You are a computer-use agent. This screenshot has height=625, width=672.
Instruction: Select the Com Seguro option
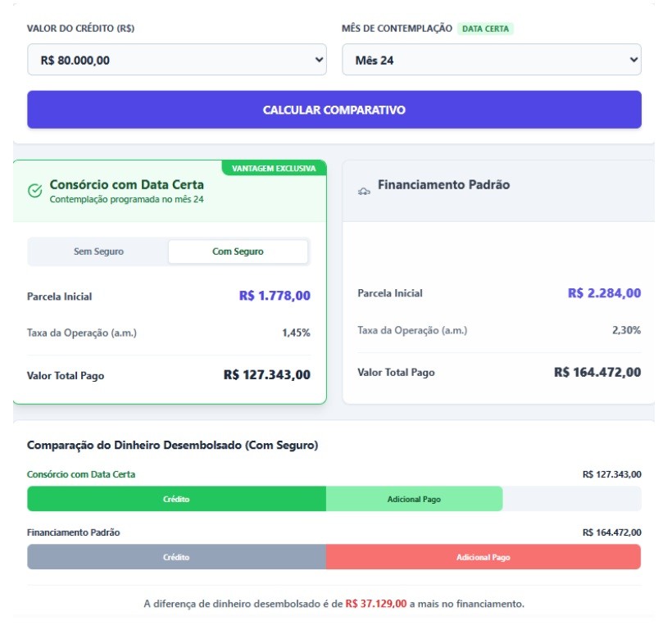[x=238, y=251]
